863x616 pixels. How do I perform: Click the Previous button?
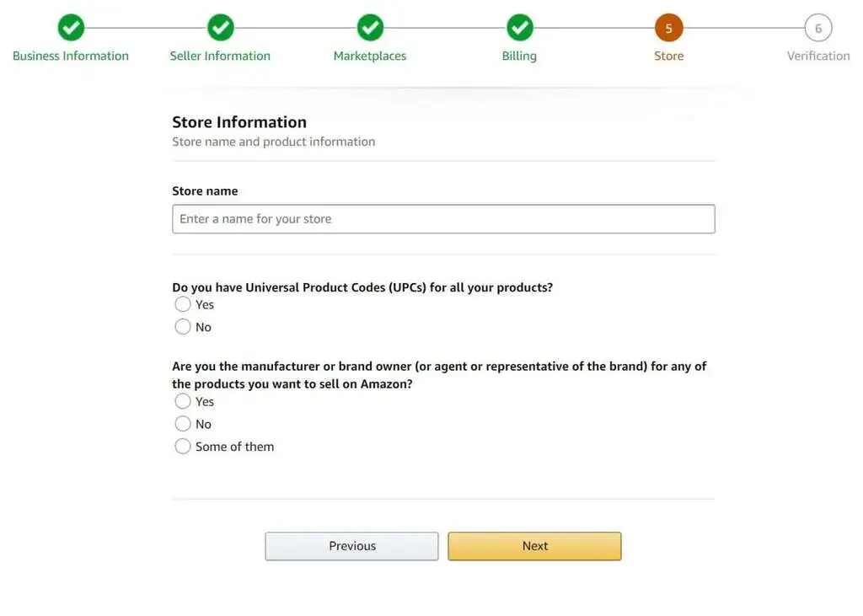pyautogui.click(x=351, y=545)
